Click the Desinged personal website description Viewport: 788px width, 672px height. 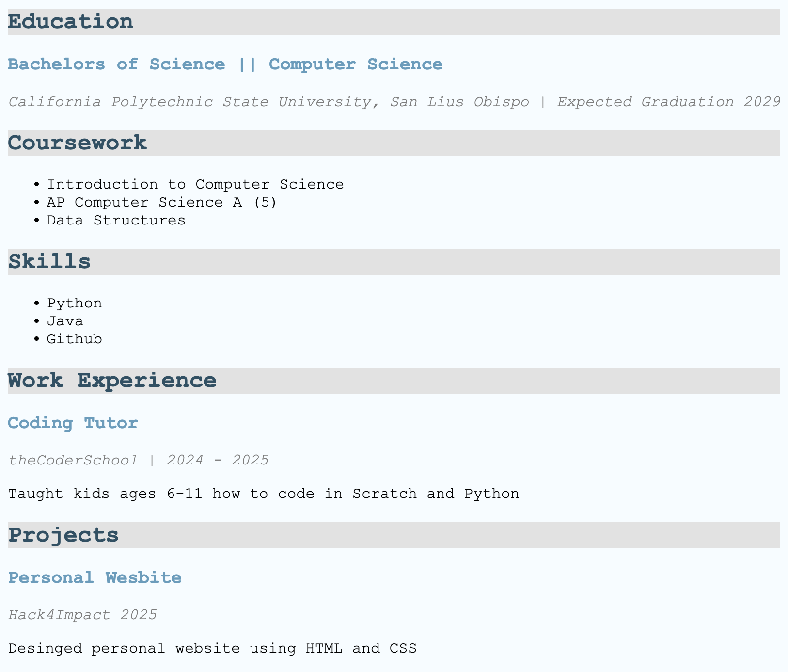212,649
